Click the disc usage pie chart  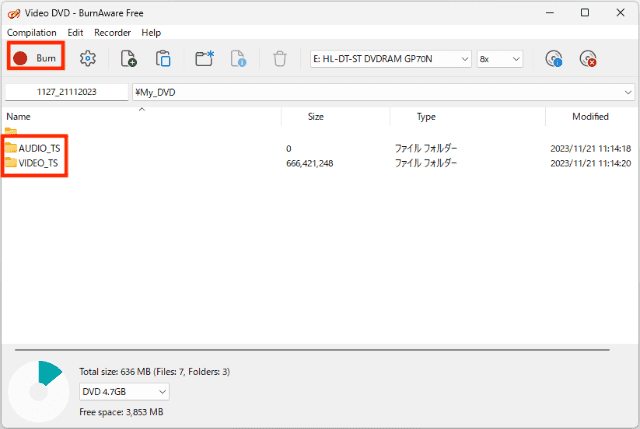[39, 392]
